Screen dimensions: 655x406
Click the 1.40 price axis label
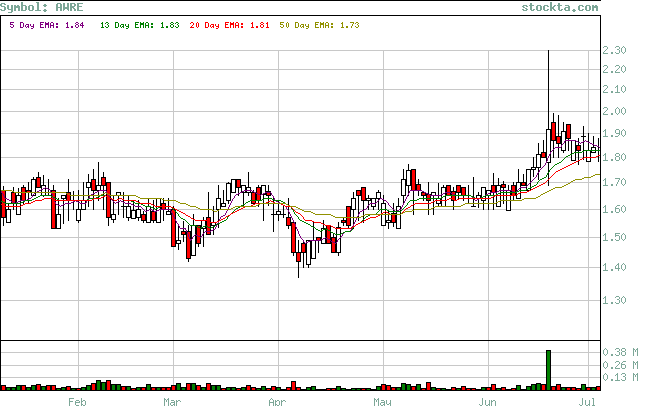click(x=614, y=267)
